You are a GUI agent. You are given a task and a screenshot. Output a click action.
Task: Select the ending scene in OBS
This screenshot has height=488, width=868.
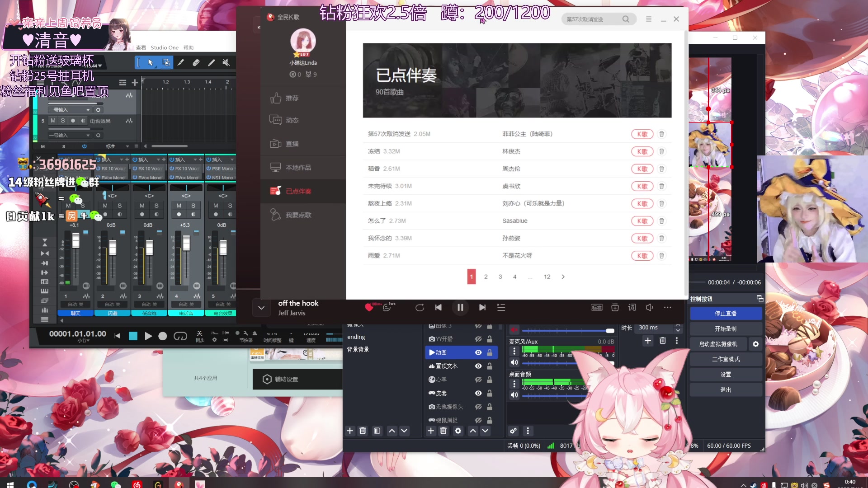[x=356, y=337]
